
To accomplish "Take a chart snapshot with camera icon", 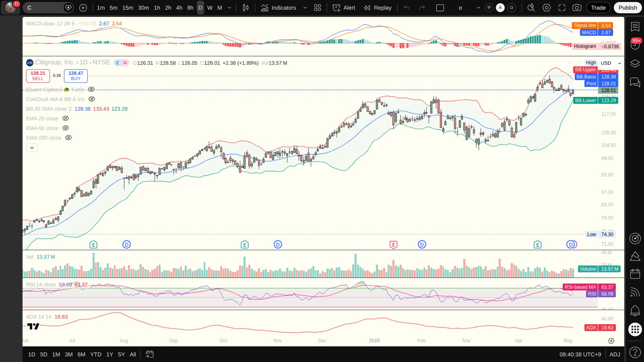I will [x=577, y=8].
